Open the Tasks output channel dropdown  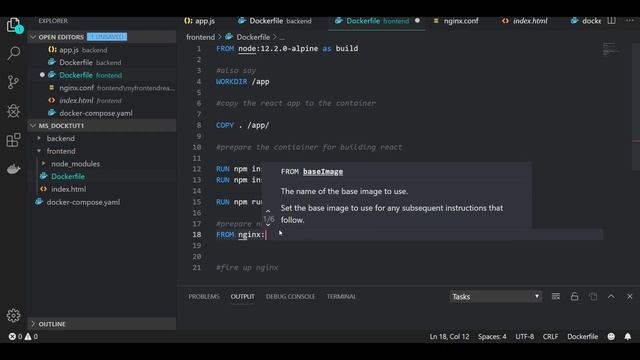(x=496, y=297)
